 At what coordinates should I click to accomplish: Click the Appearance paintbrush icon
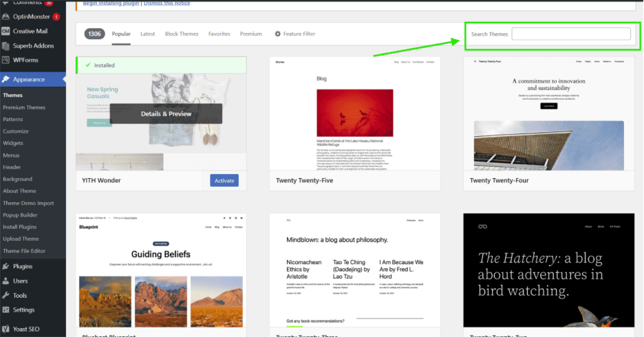(x=6, y=79)
